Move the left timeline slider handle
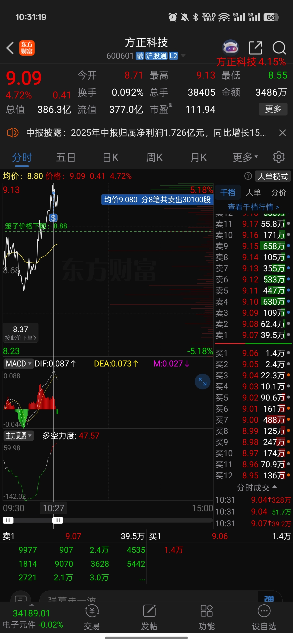This screenshot has width=293, height=644. (x=8, y=520)
